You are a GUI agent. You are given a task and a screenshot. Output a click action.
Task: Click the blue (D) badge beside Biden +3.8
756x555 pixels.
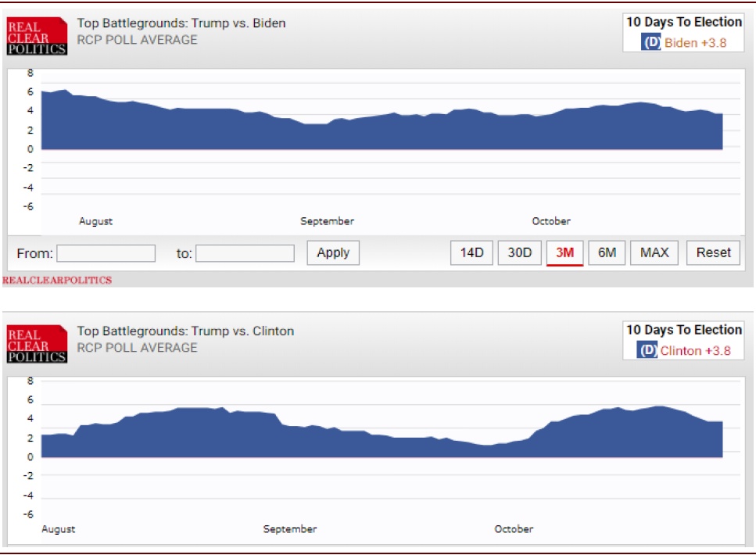651,43
